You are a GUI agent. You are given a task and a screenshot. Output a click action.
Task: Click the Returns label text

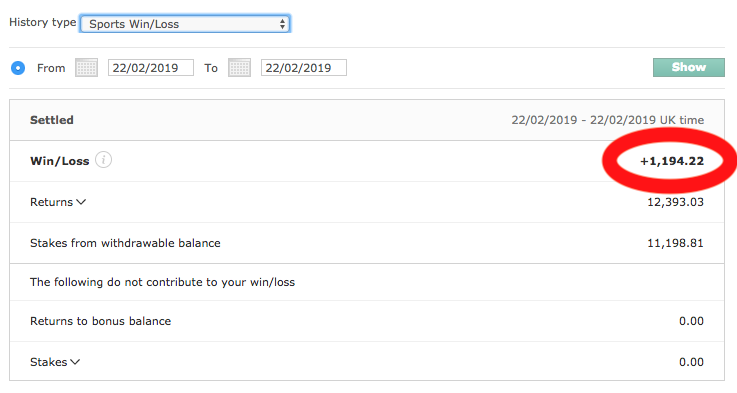point(51,202)
